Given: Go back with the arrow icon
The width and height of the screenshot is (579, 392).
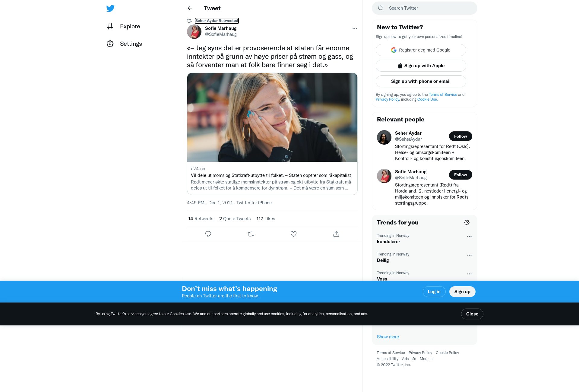Looking at the screenshot, I should tap(190, 8).
